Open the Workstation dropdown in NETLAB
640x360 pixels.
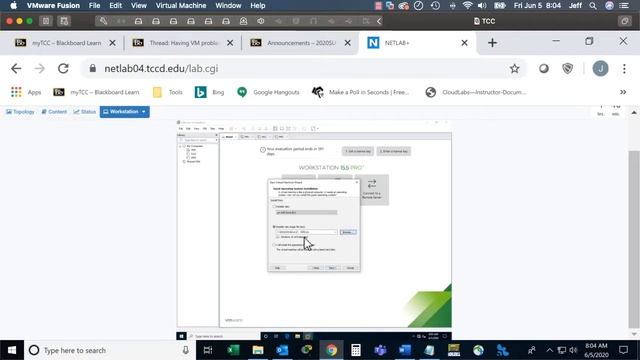click(x=124, y=111)
